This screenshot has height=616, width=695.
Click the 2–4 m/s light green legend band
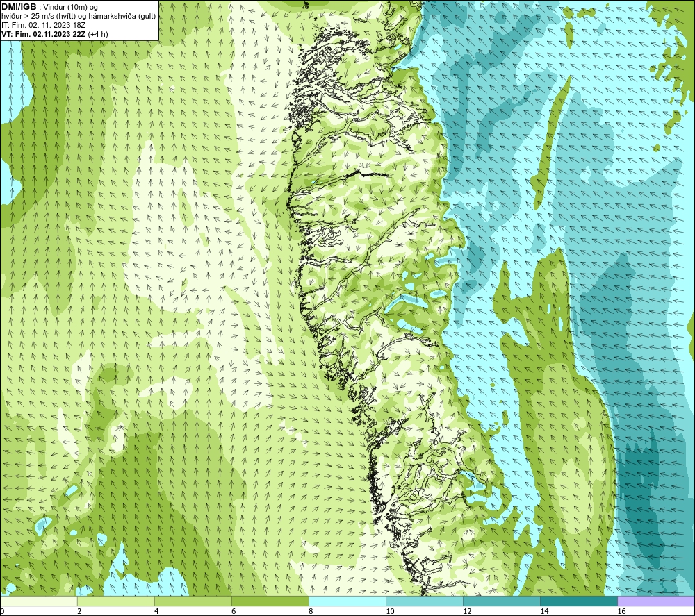coord(115,601)
